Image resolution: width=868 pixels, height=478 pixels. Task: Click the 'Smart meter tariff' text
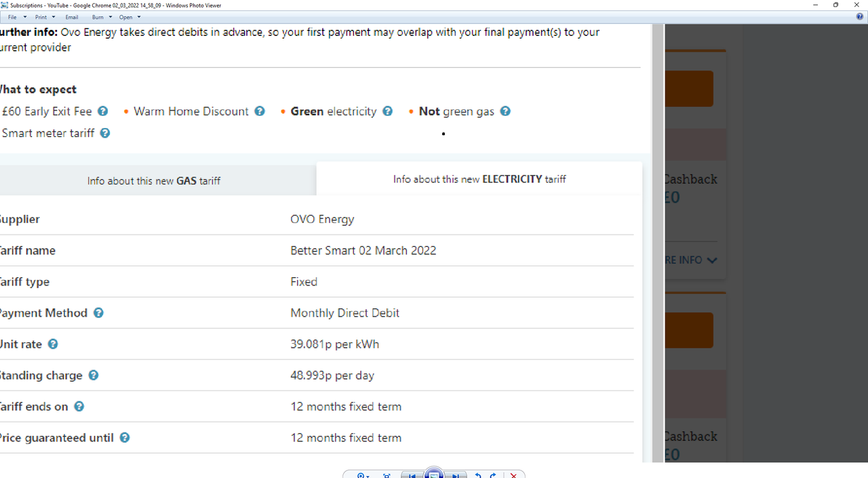tap(48, 133)
